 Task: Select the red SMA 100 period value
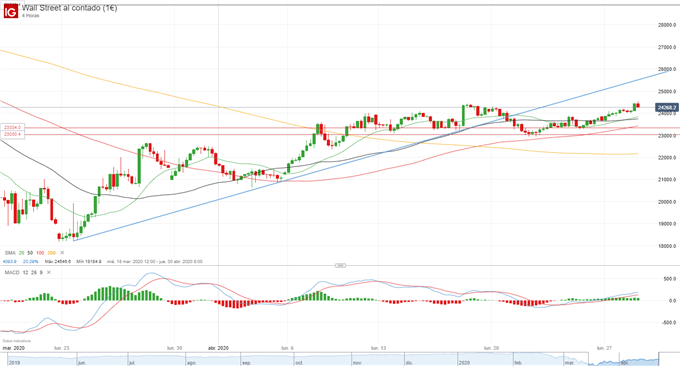coord(40,253)
